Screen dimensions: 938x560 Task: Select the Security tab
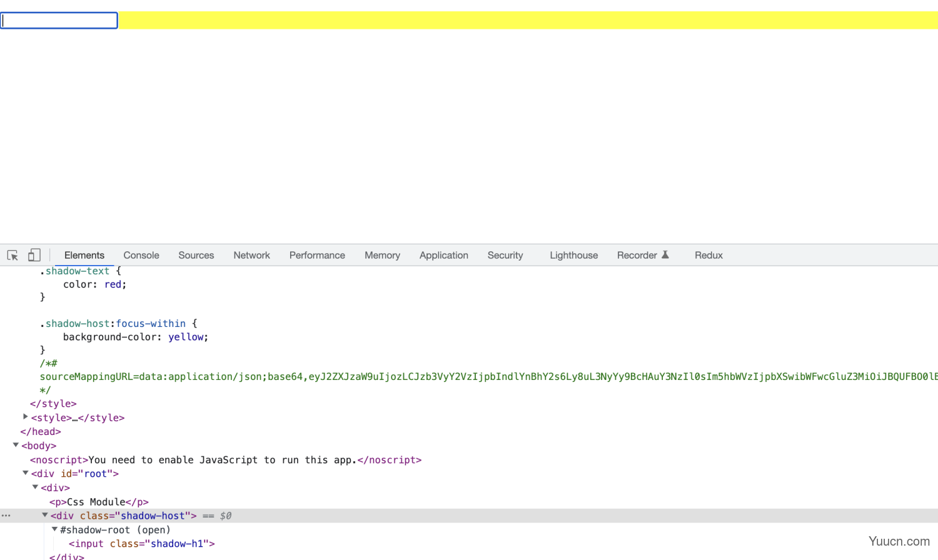click(x=505, y=255)
